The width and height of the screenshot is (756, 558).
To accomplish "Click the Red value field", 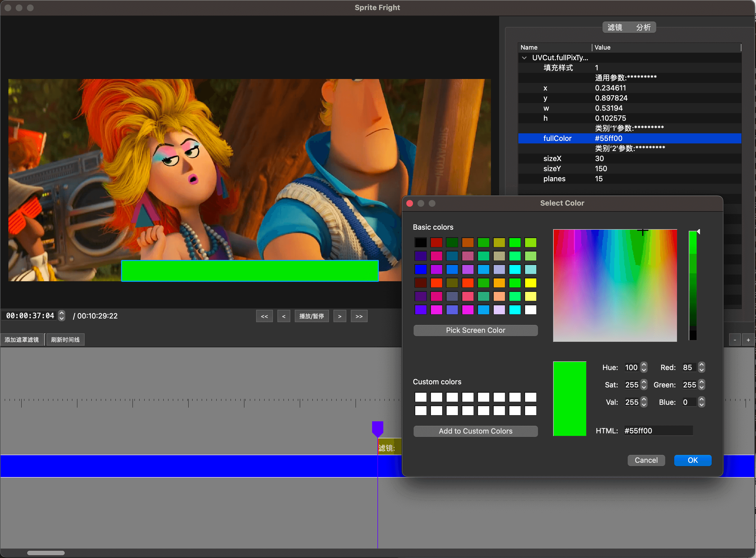I will [x=690, y=368].
